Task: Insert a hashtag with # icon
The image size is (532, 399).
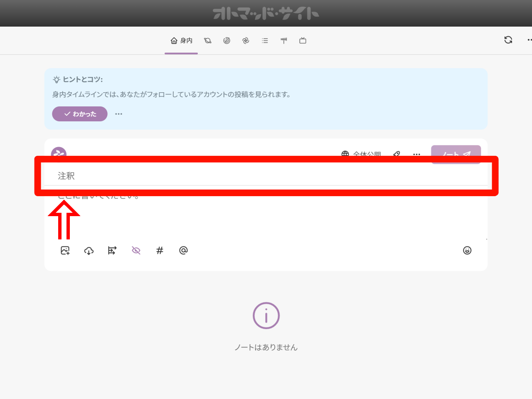Action: pyautogui.click(x=160, y=251)
